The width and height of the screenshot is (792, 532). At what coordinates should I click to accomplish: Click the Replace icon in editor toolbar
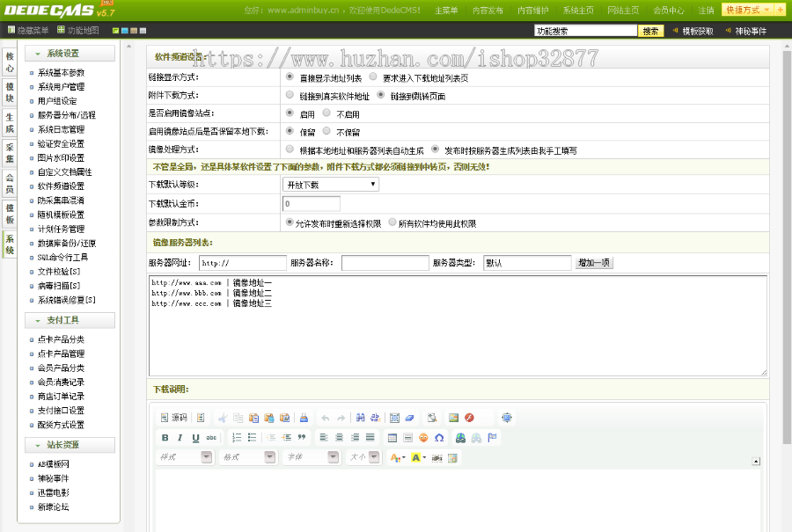pos(375,418)
